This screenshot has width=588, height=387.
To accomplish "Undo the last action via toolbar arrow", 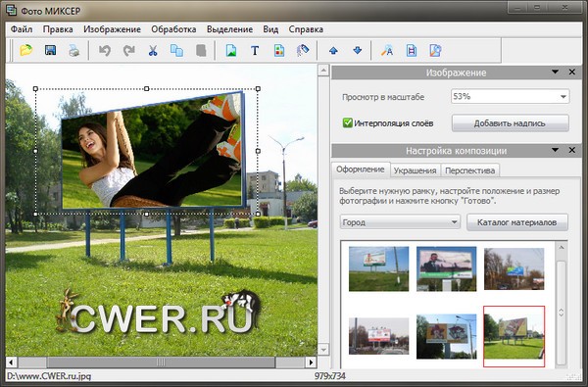I will (105, 50).
